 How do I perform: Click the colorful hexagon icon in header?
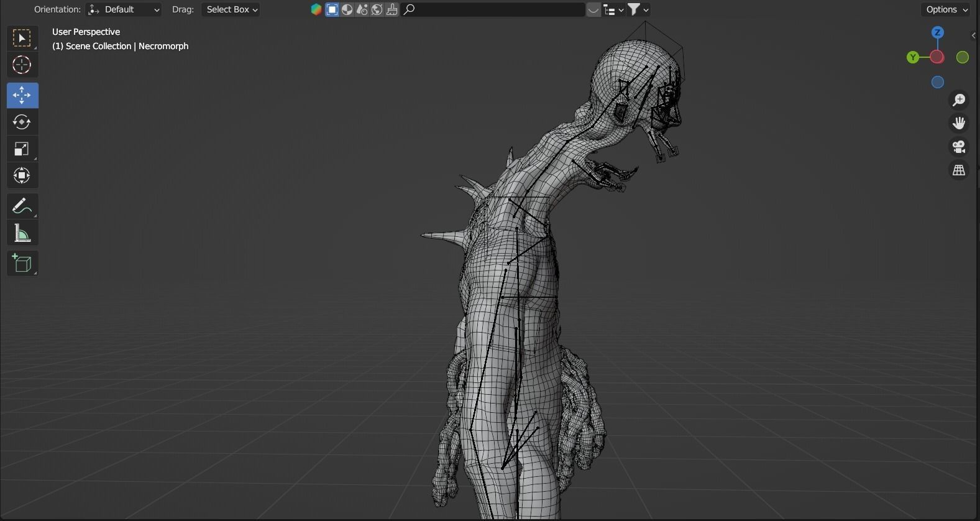(316, 9)
